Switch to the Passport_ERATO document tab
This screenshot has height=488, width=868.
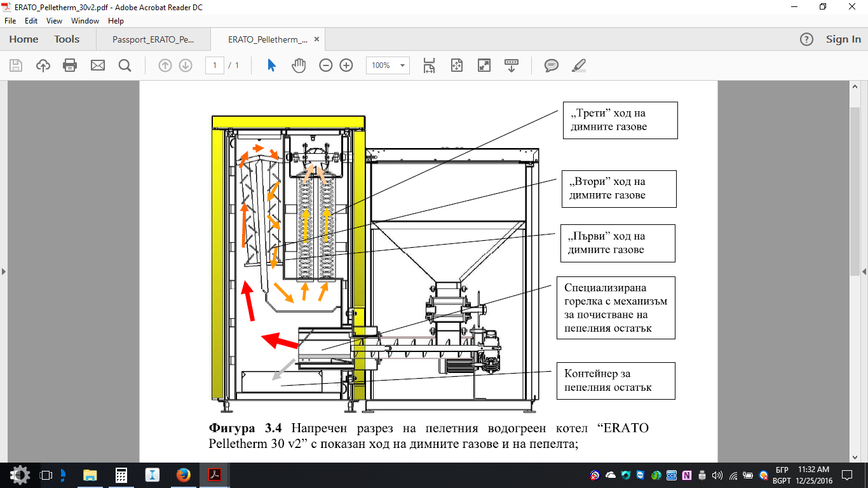[x=153, y=39]
